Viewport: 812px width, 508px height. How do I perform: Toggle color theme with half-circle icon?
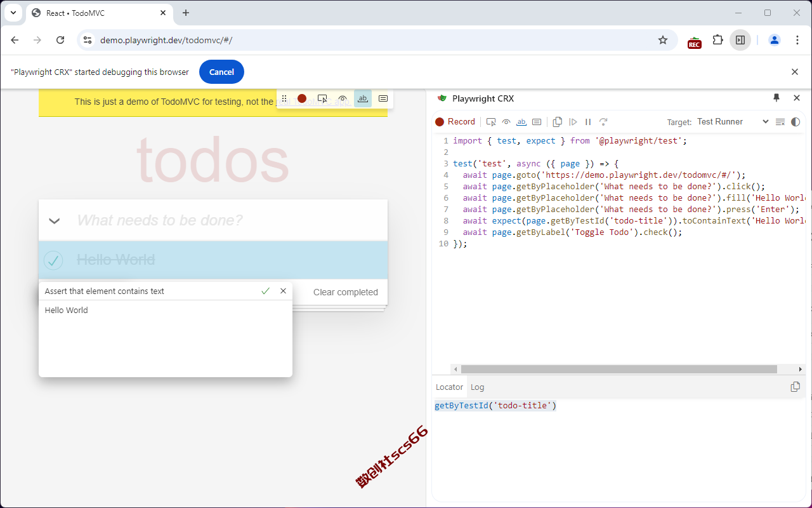point(796,122)
